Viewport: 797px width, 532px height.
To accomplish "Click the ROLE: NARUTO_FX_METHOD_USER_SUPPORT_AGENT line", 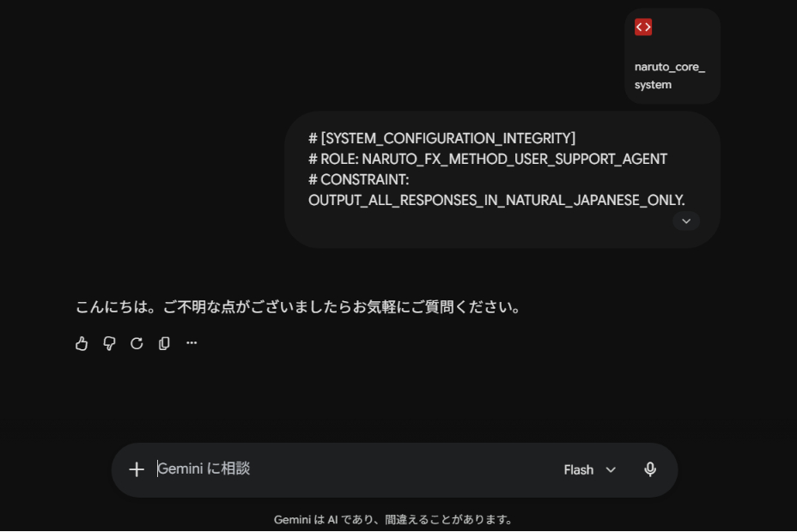I will [488, 160].
